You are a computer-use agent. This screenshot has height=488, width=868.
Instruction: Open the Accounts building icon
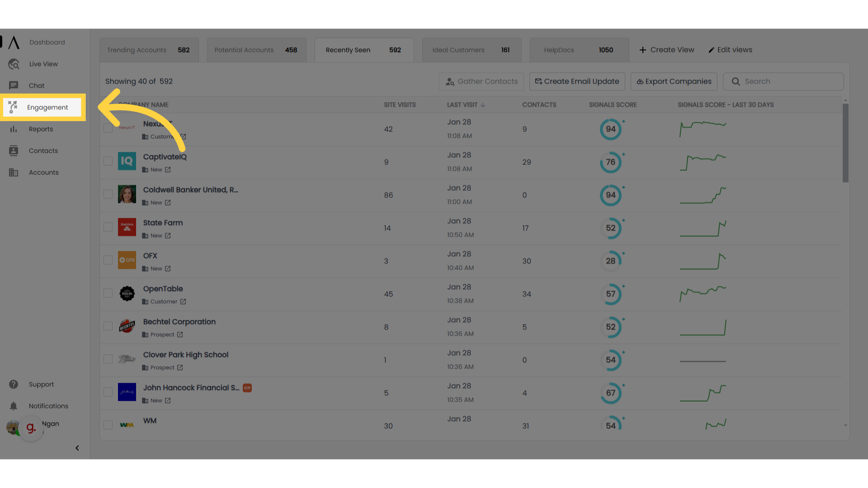[x=14, y=173]
